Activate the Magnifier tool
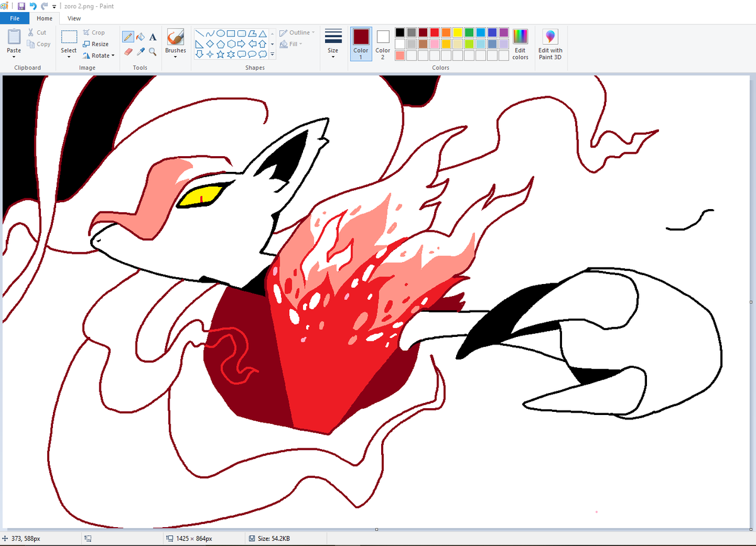Image resolution: width=756 pixels, height=546 pixels. 152,52
